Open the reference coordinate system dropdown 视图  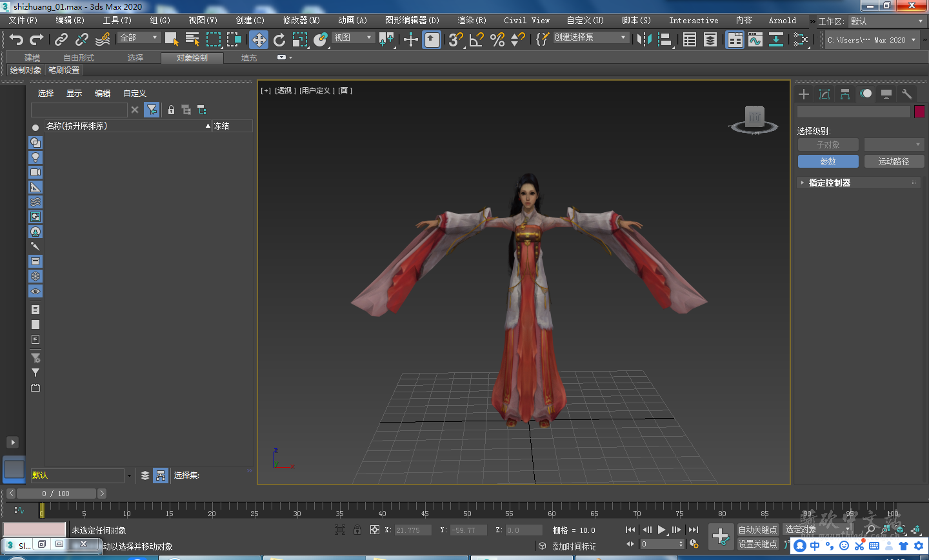[354, 37]
